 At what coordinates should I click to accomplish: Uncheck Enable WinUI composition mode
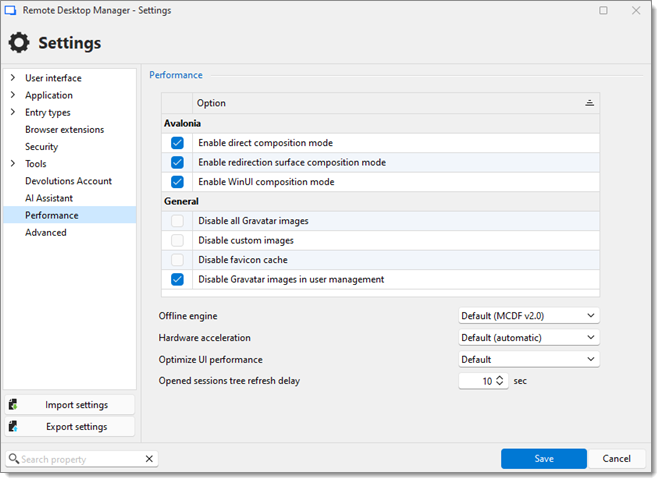[177, 182]
